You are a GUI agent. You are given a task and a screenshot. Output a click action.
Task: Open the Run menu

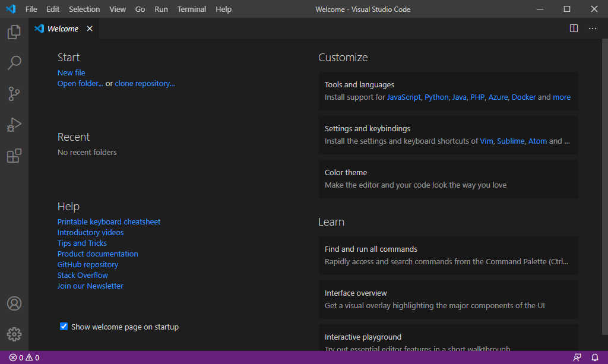coord(161,9)
